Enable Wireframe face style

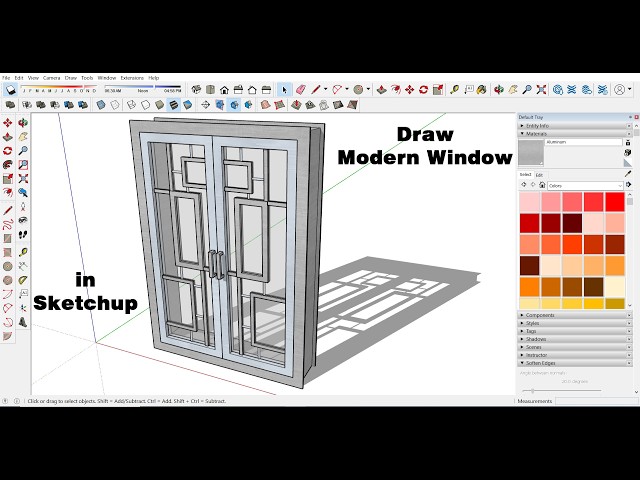(x=131, y=105)
